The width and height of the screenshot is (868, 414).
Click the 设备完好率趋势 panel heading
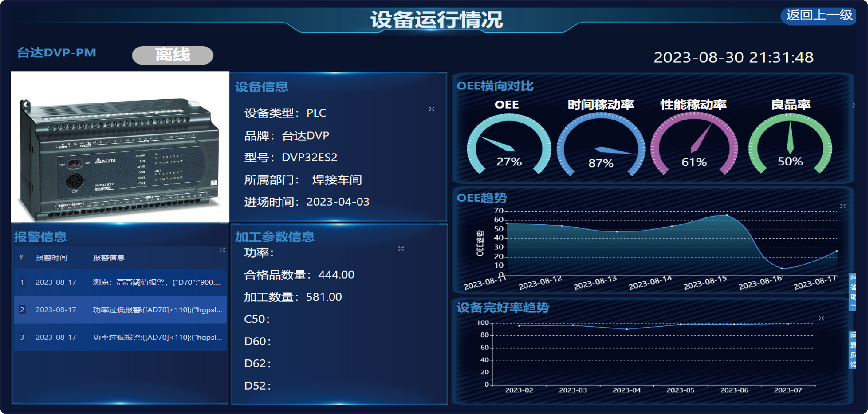coord(503,308)
